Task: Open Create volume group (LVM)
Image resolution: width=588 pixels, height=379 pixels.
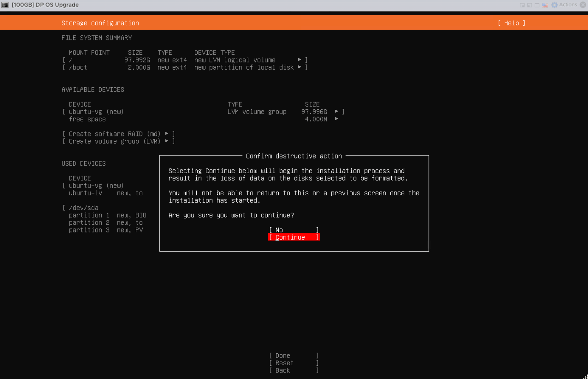Action: (119, 141)
